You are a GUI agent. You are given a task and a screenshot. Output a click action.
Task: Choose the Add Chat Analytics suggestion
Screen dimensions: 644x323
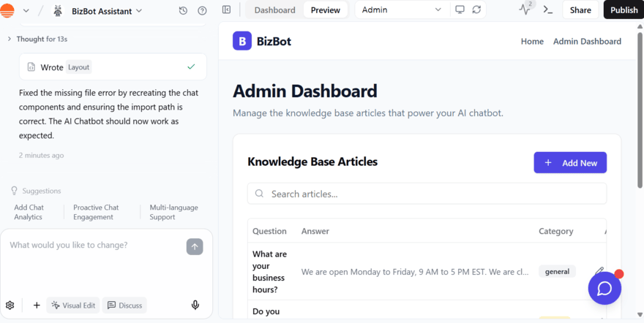(x=29, y=213)
